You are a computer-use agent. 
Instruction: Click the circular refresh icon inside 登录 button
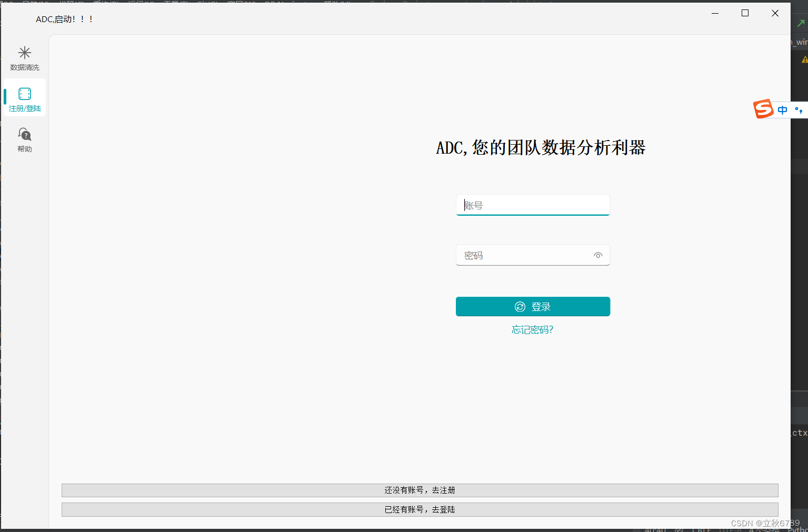[520, 306]
